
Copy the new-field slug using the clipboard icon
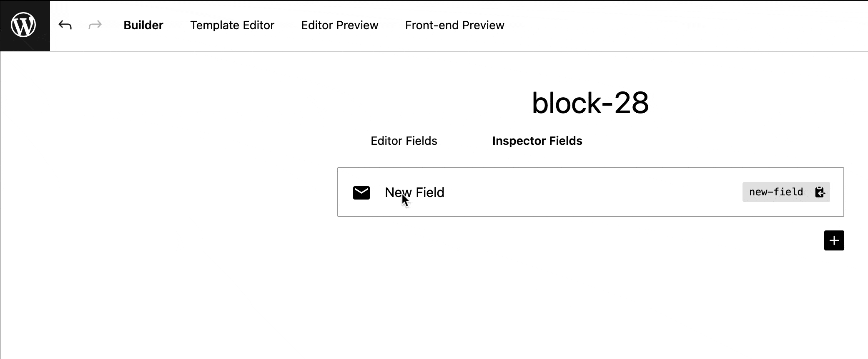tap(820, 192)
